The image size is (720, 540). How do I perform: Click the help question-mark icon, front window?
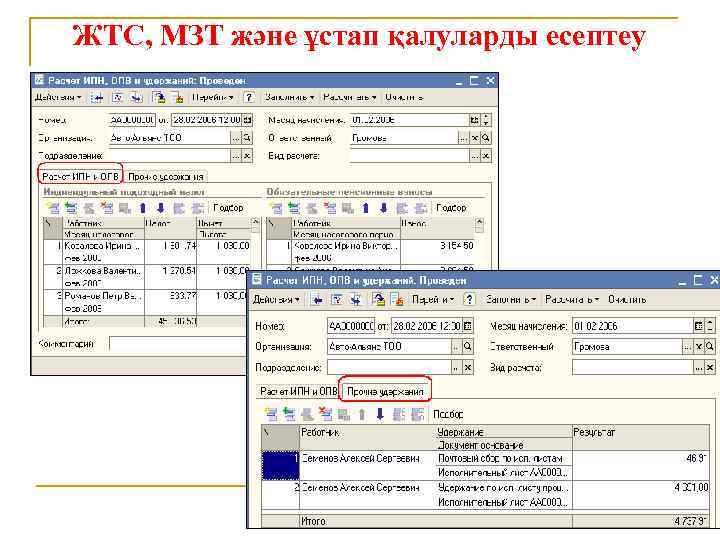click(x=469, y=299)
